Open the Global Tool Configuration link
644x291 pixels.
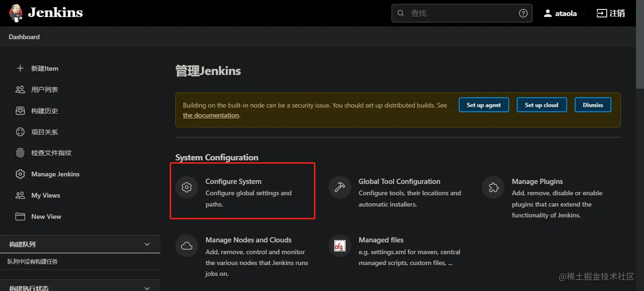399,182
